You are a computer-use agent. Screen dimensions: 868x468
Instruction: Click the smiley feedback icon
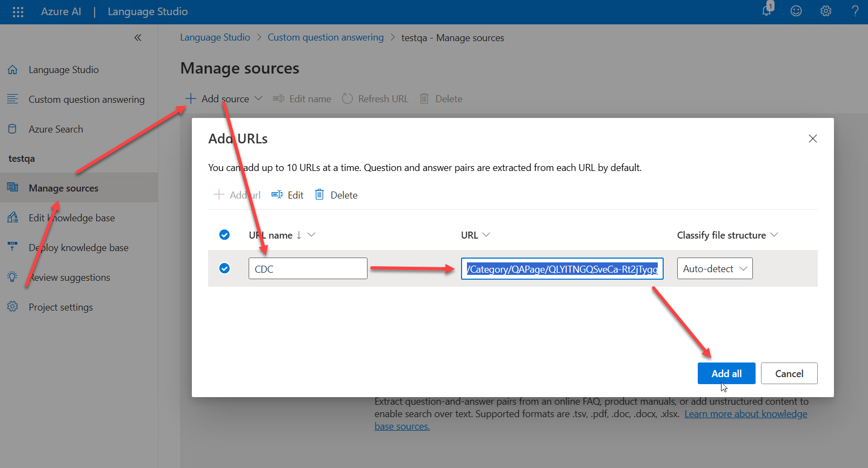[x=796, y=11]
